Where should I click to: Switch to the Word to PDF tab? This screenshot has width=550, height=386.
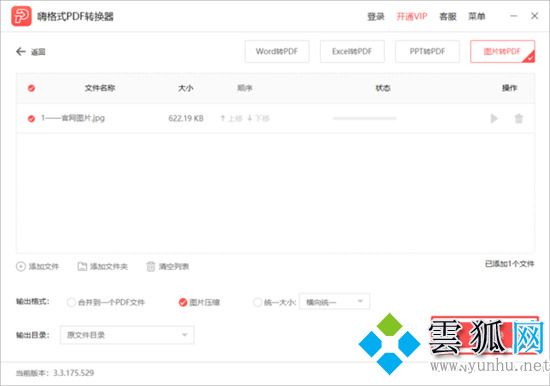(x=277, y=52)
